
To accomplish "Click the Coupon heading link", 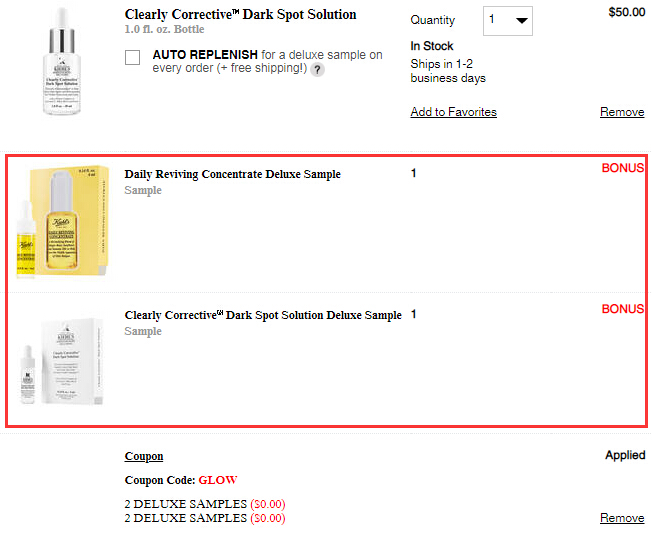I will tap(144, 456).
